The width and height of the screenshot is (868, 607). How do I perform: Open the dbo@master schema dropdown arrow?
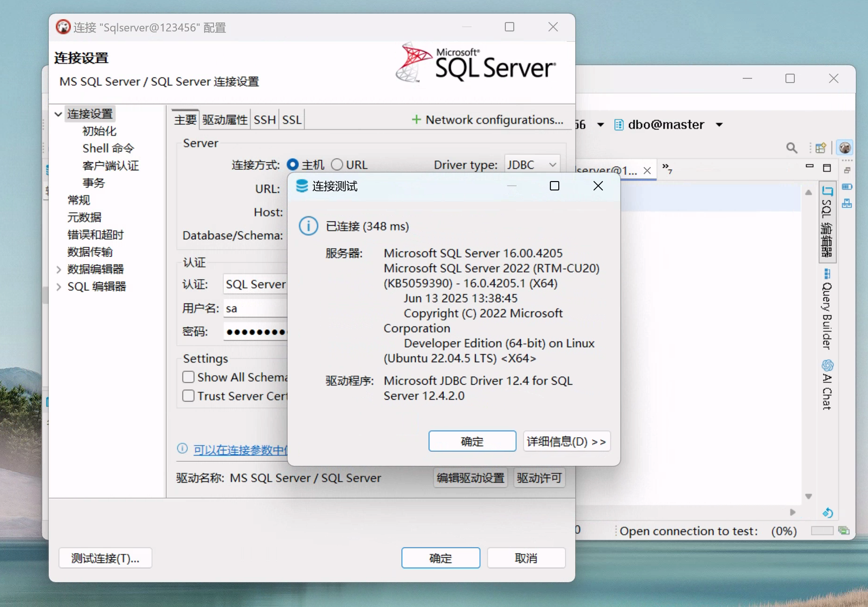pos(719,125)
